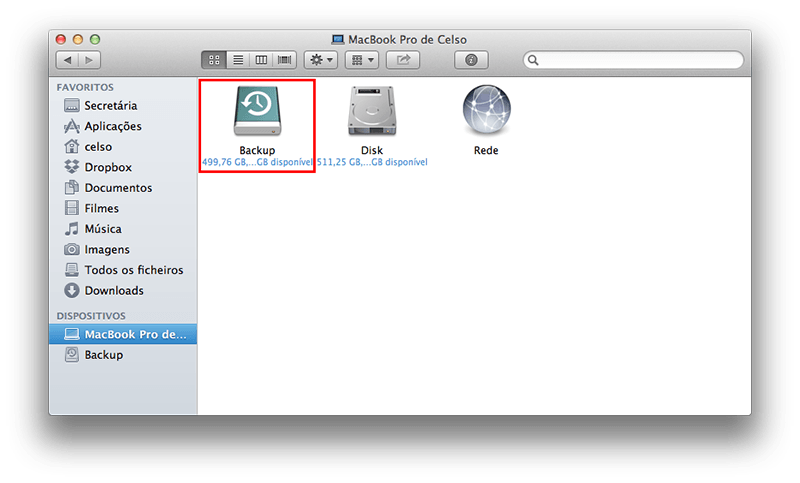800x483 pixels.
Task: Click into the search field
Action: (x=633, y=60)
